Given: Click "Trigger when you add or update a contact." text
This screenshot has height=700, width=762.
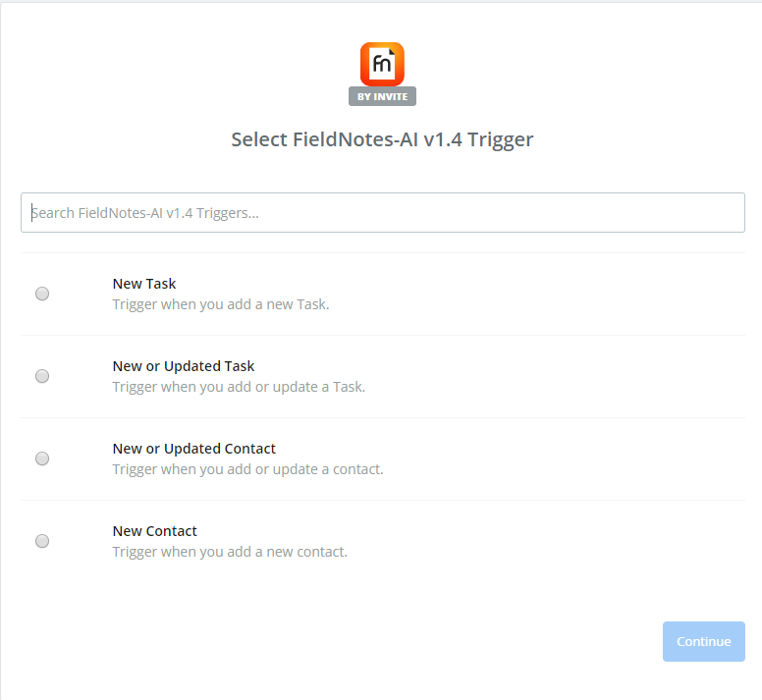Looking at the screenshot, I should point(247,469).
